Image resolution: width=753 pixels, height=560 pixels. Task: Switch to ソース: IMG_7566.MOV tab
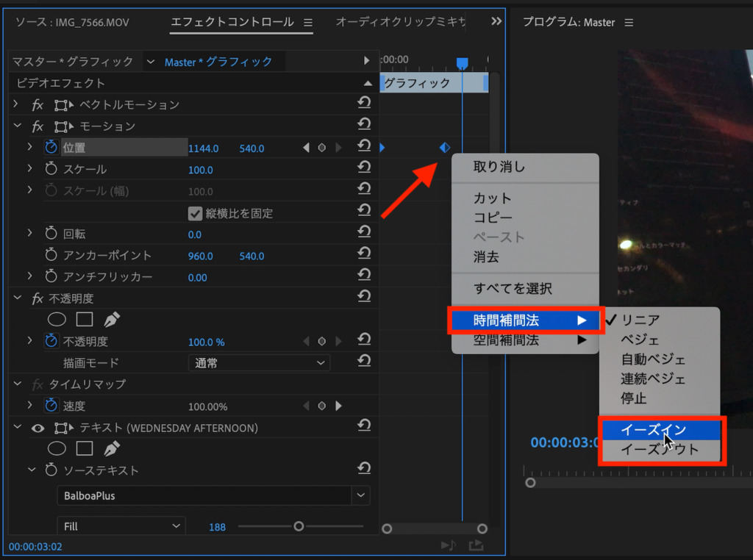(x=72, y=22)
